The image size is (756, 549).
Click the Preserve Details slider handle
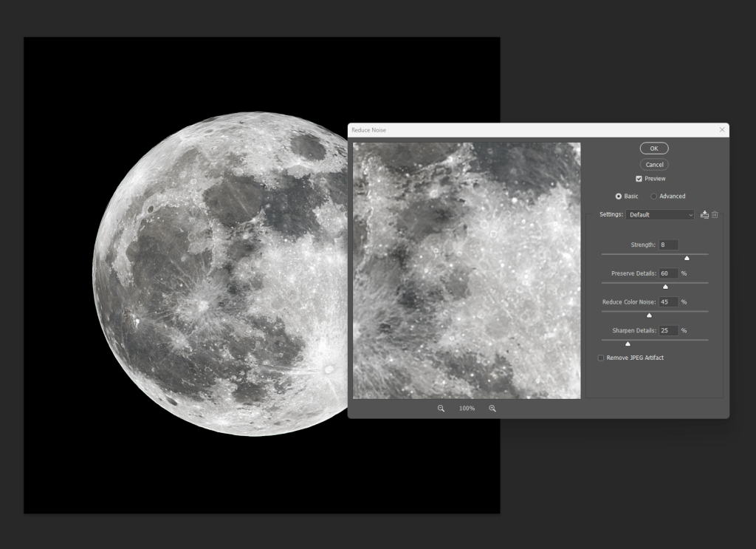[x=665, y=287]
